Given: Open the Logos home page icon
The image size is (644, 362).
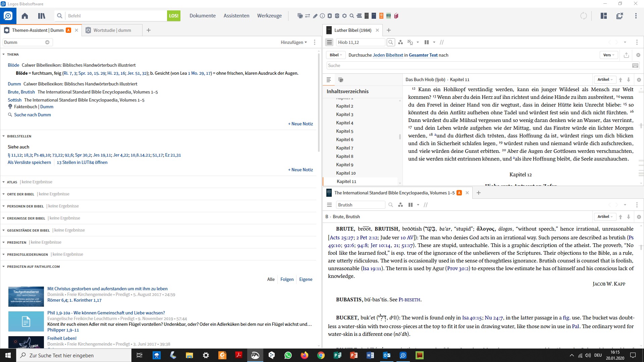Looking at the screenshot, I should point(25,16).
